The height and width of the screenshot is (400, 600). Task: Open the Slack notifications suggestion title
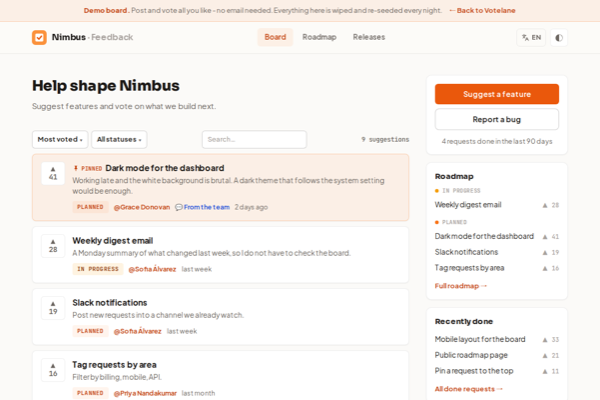[x=110, y=303]
